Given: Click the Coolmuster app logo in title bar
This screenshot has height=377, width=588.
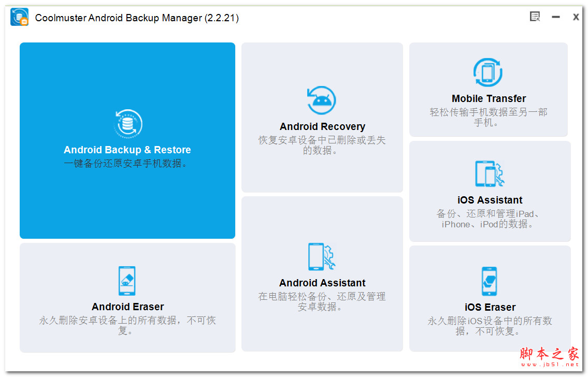Looking at the screenshot, I should [19, 16].
